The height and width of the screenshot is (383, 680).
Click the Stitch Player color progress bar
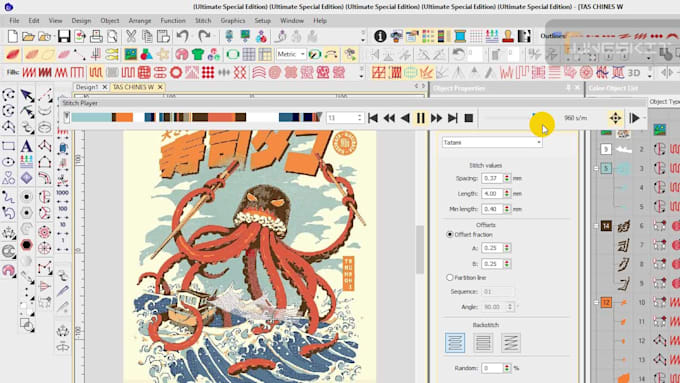(196, 117)
